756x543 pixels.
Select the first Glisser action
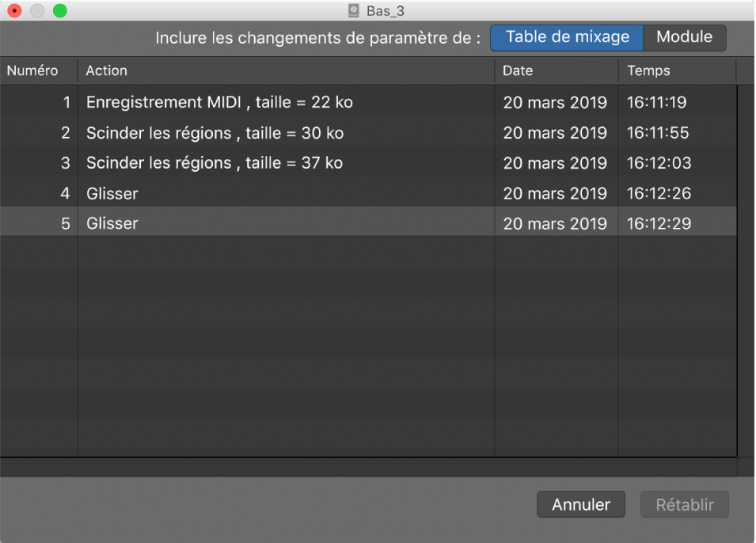coord(237,193)
